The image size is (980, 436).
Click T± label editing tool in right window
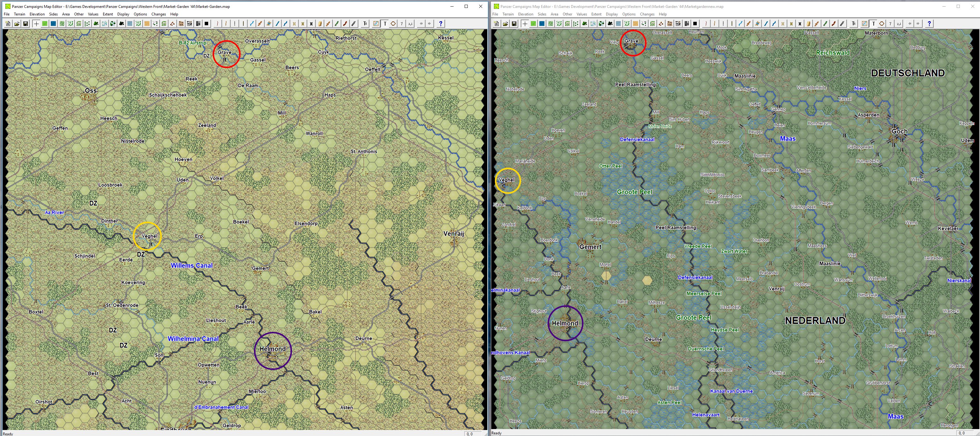point(854,24)
